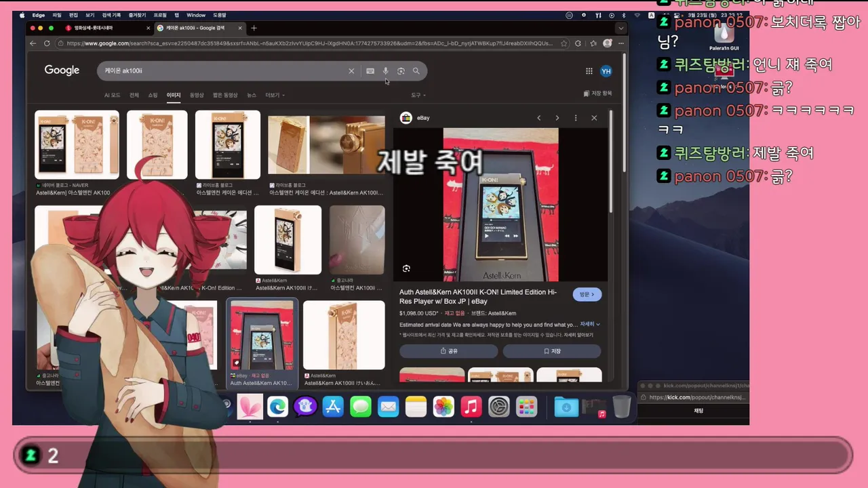
Task: Open Notes from the Dock
Action: coord(416,407)
